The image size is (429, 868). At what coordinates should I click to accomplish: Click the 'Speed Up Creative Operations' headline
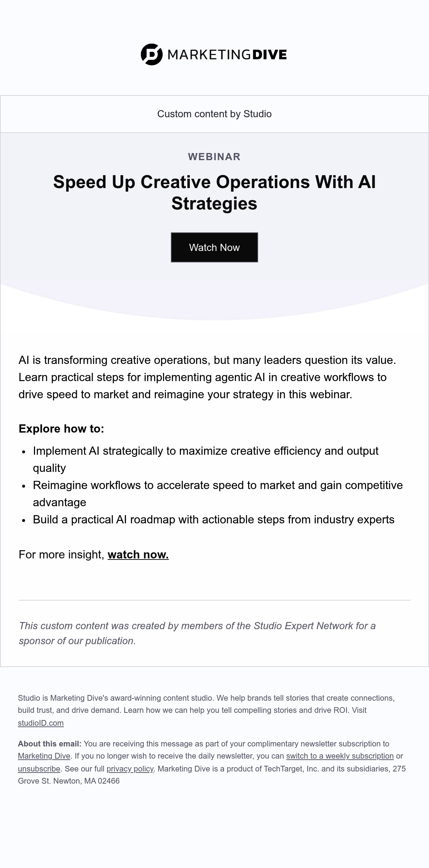tap(214, 192)
